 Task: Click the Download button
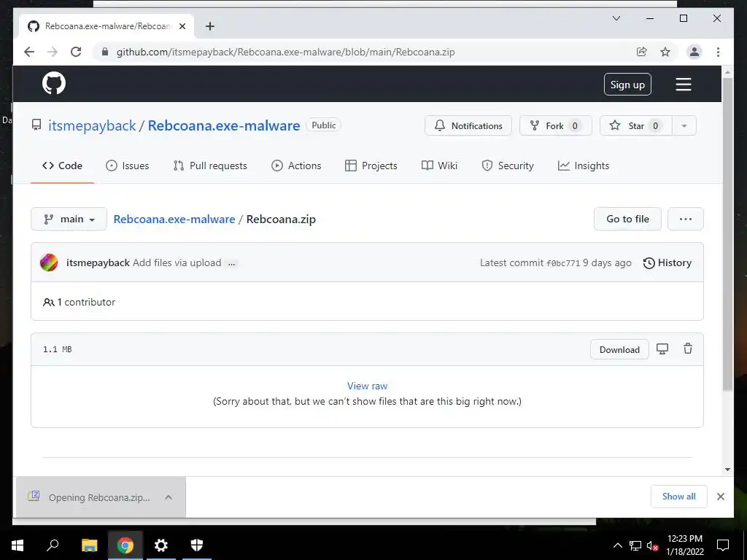pos(619,349)
